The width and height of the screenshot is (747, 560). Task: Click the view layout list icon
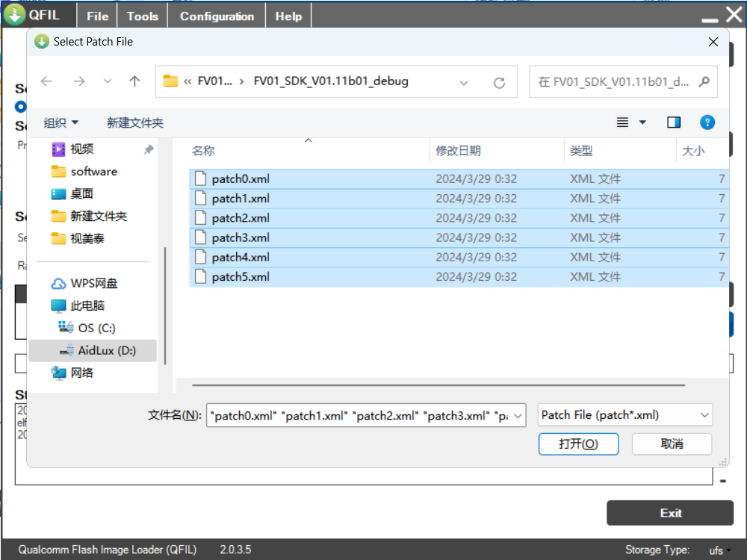click(x=623, y=122)
